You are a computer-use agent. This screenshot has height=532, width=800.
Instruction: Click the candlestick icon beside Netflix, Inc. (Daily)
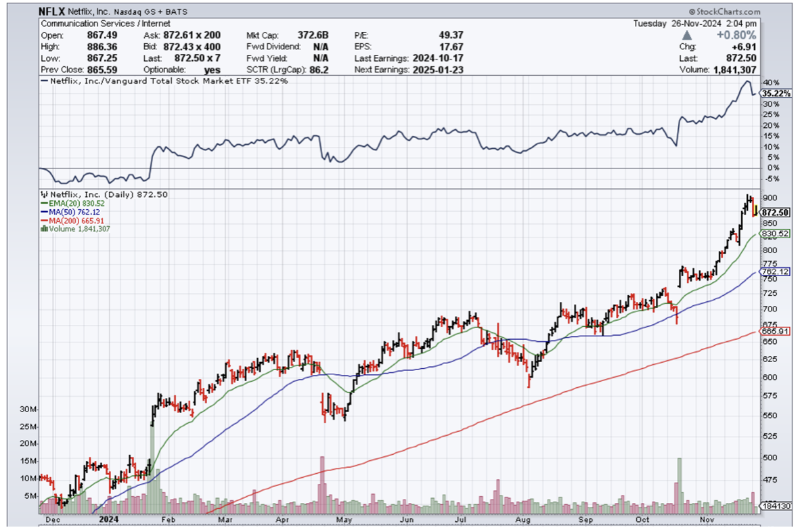45,195
